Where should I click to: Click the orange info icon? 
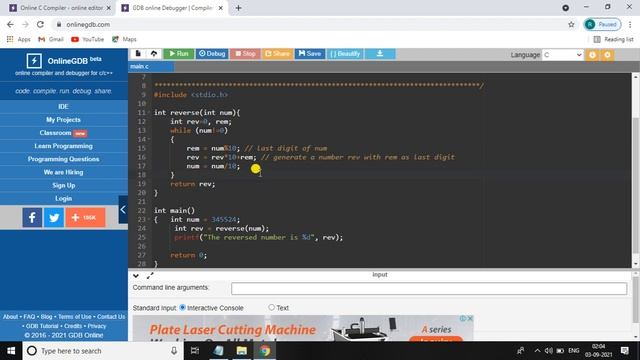pyautogui.click(x=592, y=55)
